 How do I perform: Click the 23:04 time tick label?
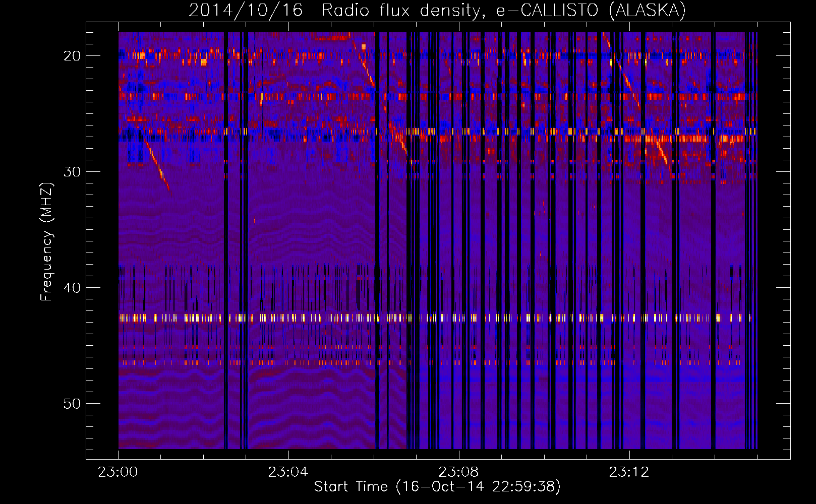pos(288,472)
